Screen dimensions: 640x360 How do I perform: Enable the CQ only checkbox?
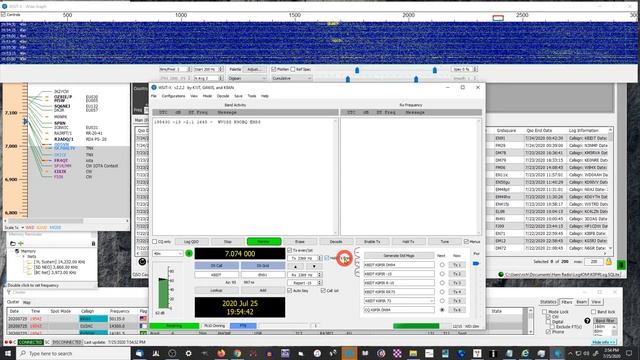pyautogui.click(x=155, y=242)
